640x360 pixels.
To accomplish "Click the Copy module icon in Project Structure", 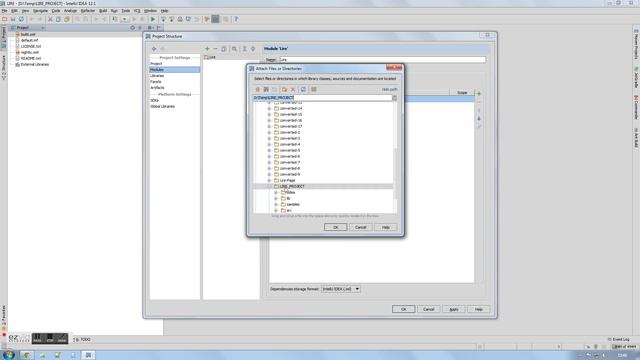I will pyautogui.click(x=224, y=49).
